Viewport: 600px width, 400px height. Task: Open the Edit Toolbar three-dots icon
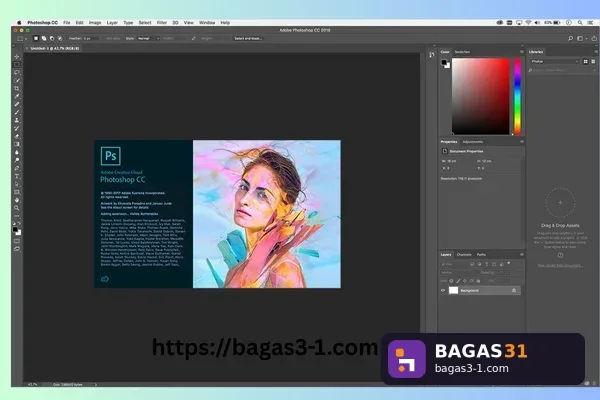pyautogui.click(x=16, y=216)
